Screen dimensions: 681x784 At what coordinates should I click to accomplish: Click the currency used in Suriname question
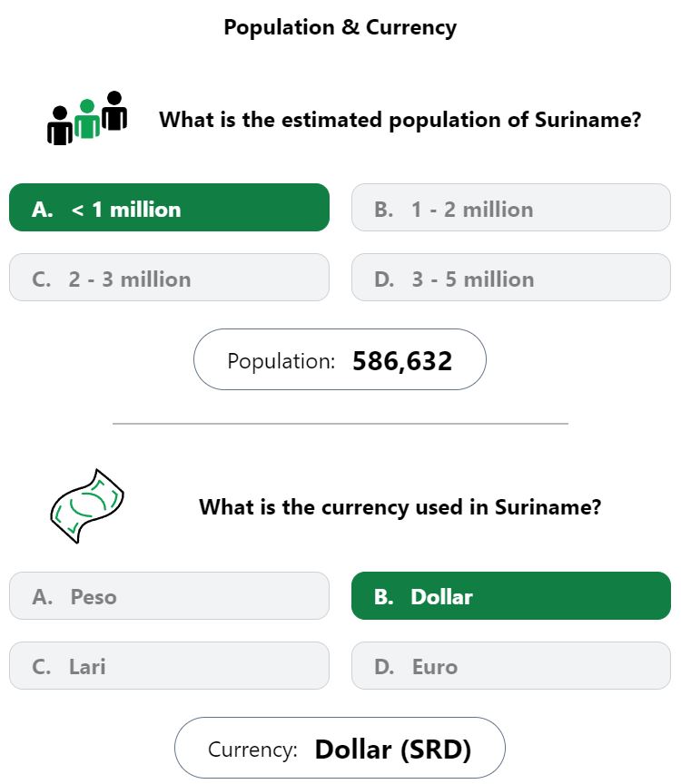[400, 507]
